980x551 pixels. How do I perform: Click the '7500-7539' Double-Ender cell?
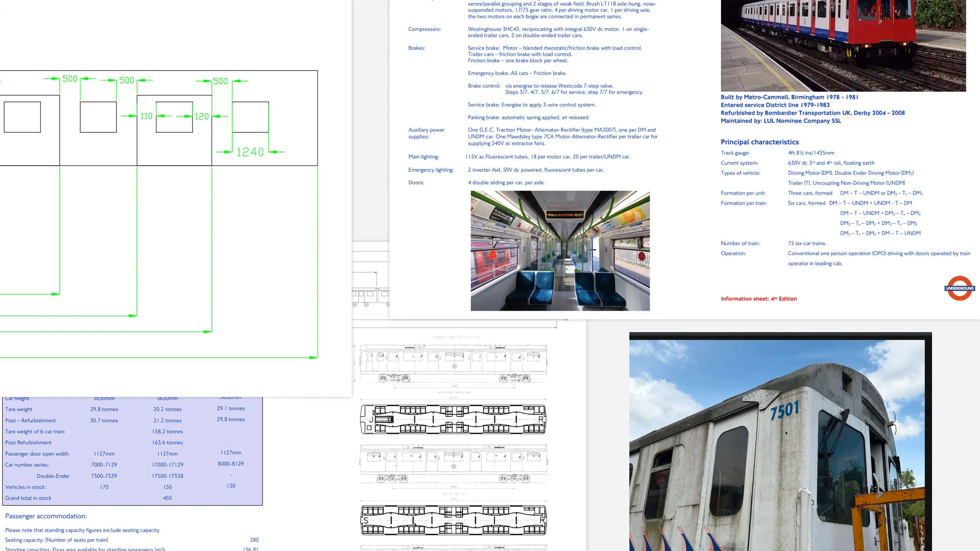(104, 476)
